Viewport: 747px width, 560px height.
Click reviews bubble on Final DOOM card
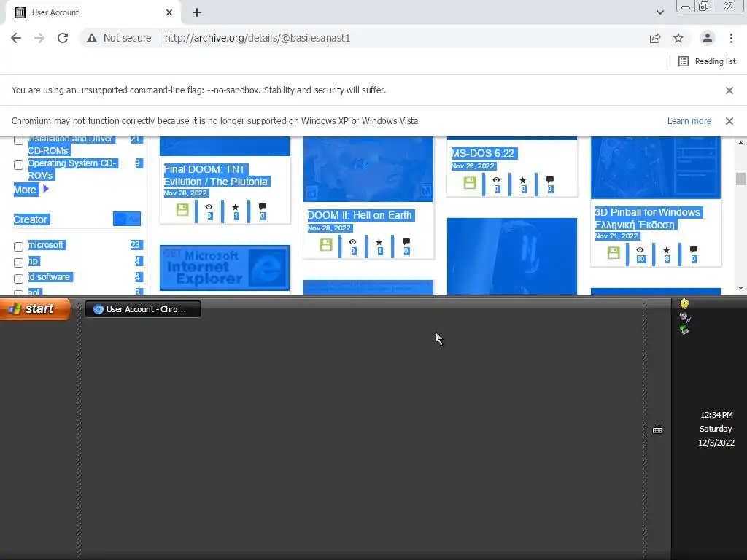coord(263,206)
